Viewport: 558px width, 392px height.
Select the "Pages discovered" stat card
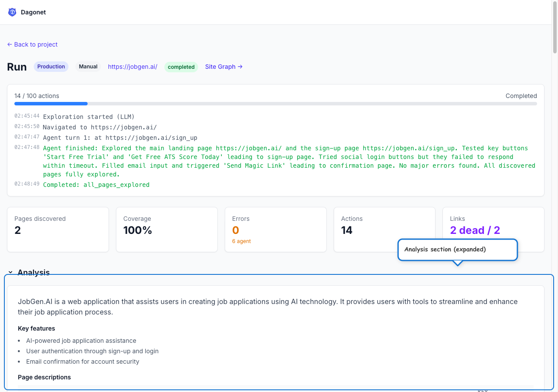pyautogui.click(x=58, y=230)
